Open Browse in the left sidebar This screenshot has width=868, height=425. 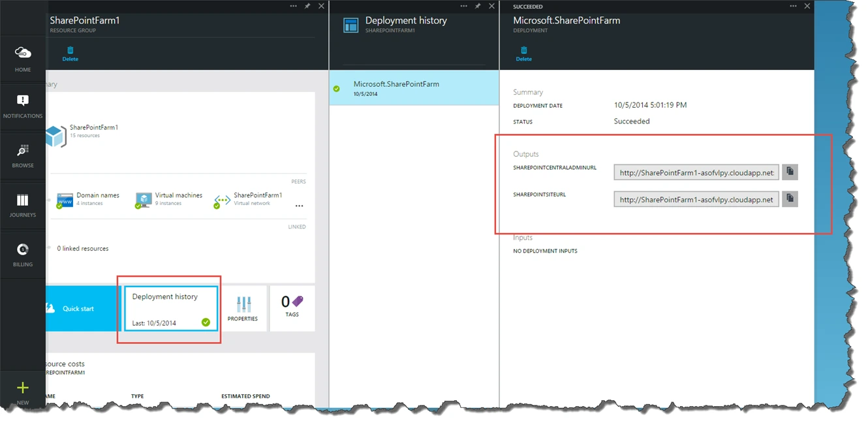pos(23,156)
